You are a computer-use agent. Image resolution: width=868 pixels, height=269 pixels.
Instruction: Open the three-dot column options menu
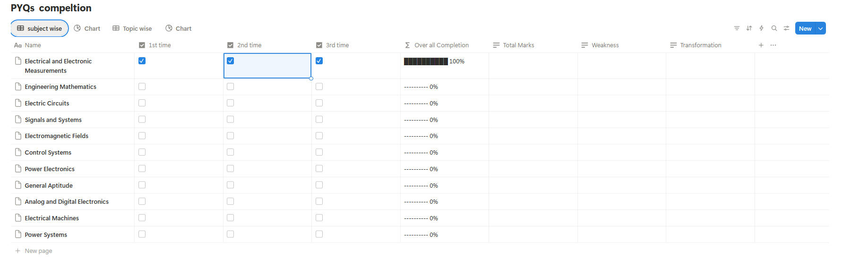[773, 45]
